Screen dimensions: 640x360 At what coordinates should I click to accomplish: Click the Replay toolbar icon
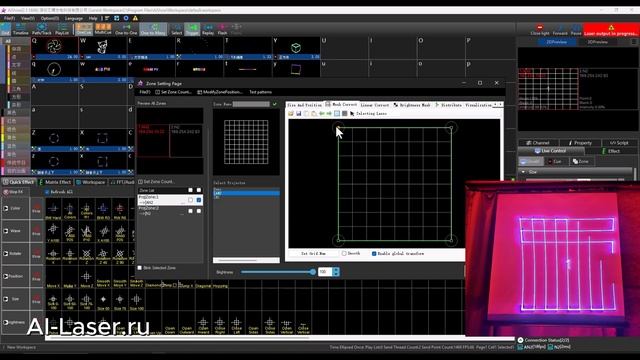pos(208,29)
